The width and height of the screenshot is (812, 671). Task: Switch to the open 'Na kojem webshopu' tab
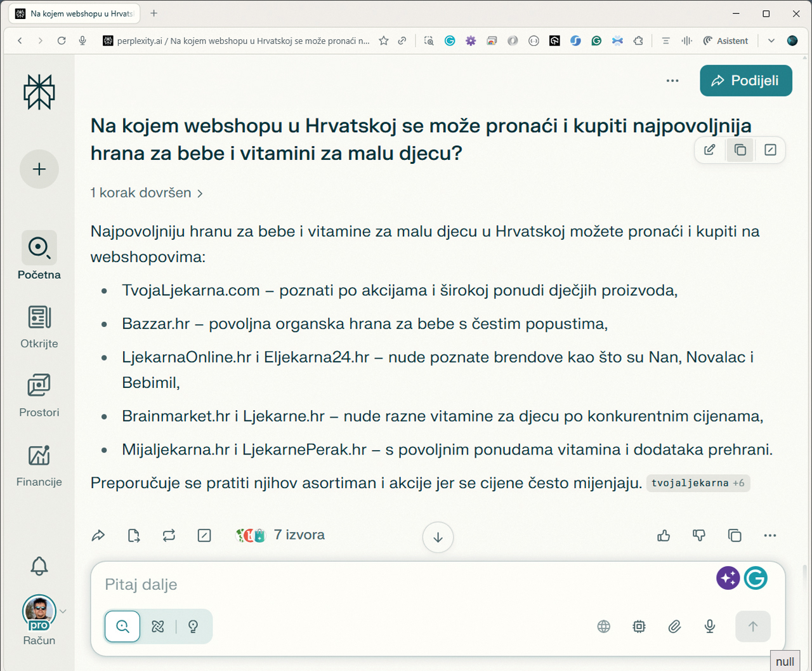point(73,13)
